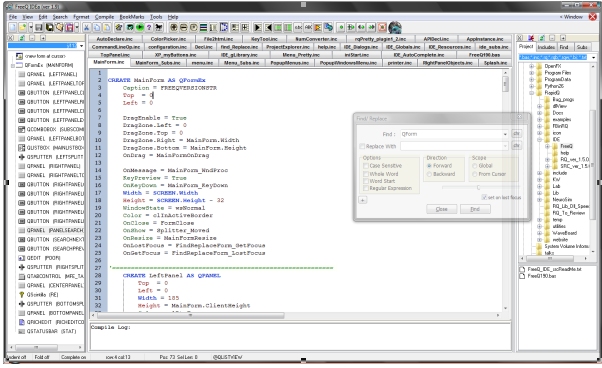602x368 pixels.
Task: Expand the OpenFX folder node
Action: [531, 66]
